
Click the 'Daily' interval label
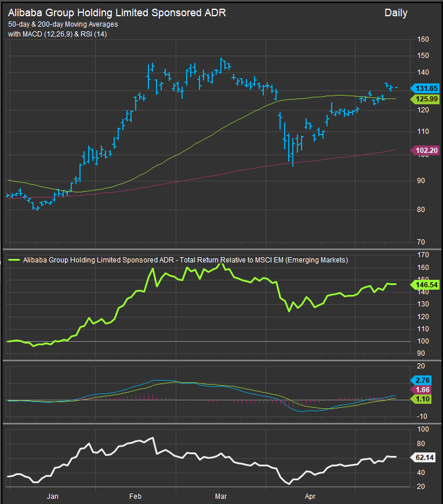tap(396, 13)
